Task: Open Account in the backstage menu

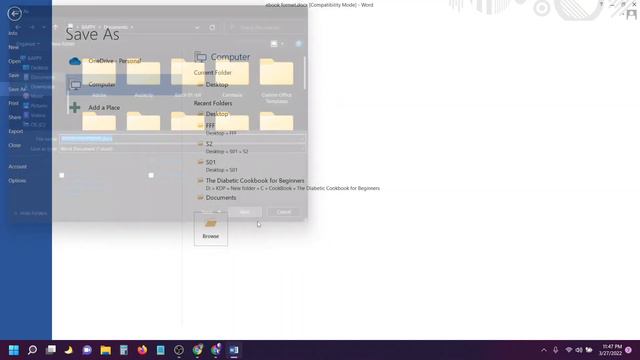Action: pos(18,167)
